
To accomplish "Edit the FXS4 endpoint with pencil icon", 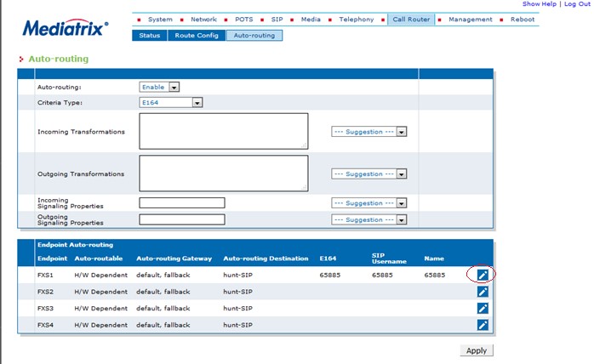I will point(483,325).
